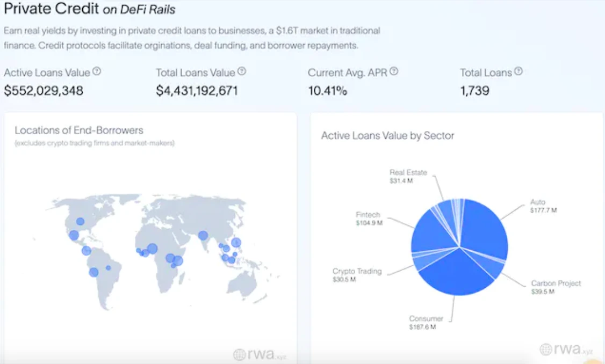This screenshot has height=364, width=605.
Task: Open info icon next to Current Avg. APR
Action: (393, 71)
